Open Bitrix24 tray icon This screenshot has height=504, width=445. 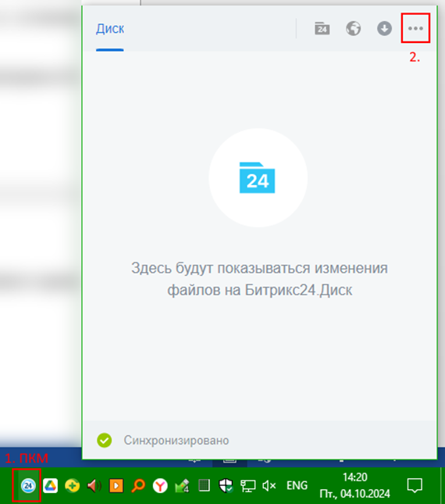[28, 485]
